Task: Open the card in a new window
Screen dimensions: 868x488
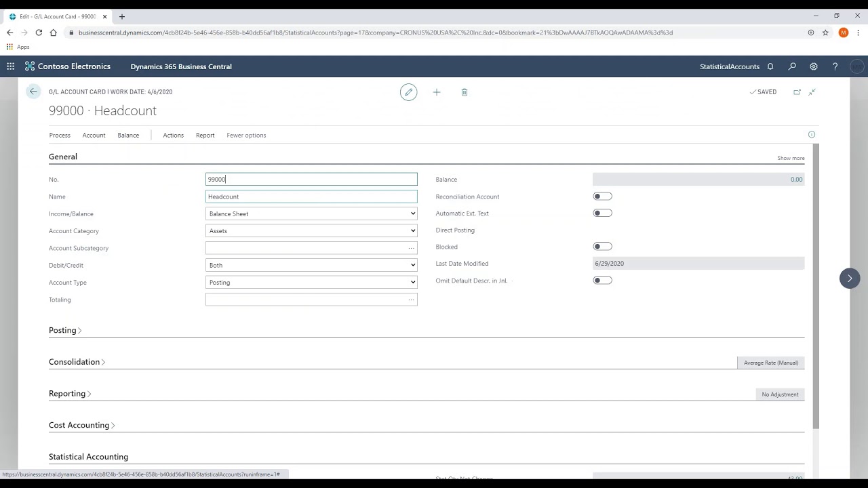Action: click(797, 92)
